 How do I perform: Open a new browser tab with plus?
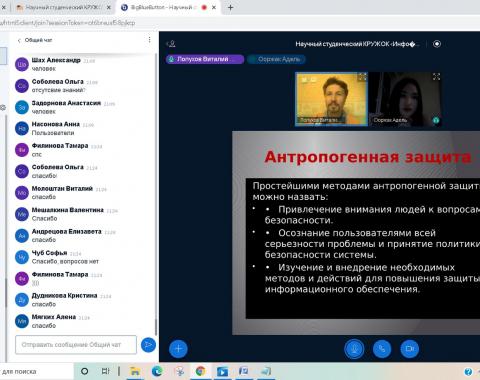230,7
